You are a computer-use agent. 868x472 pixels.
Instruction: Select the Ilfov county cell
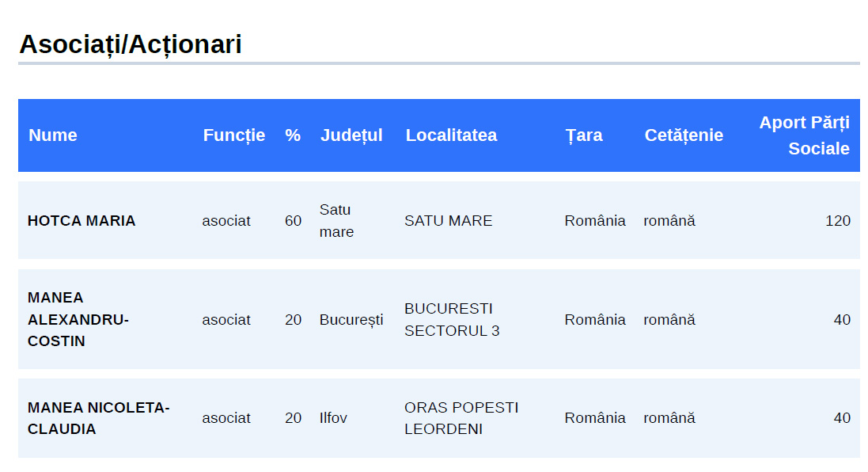[333, 418]
